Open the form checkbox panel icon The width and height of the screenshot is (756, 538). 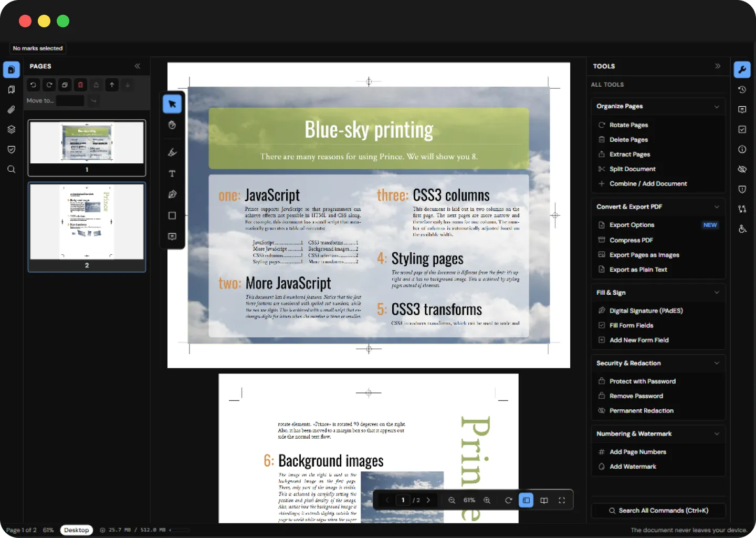coord(742,129)
